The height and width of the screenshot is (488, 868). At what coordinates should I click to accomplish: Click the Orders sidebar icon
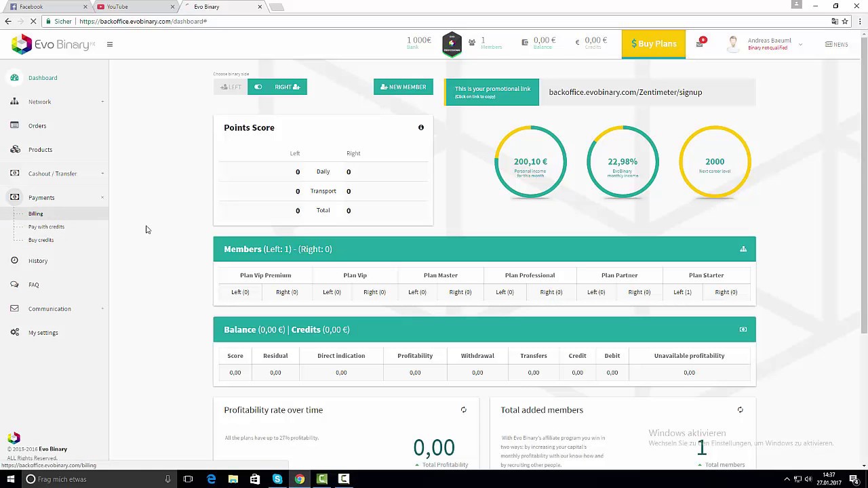(14, 125)
